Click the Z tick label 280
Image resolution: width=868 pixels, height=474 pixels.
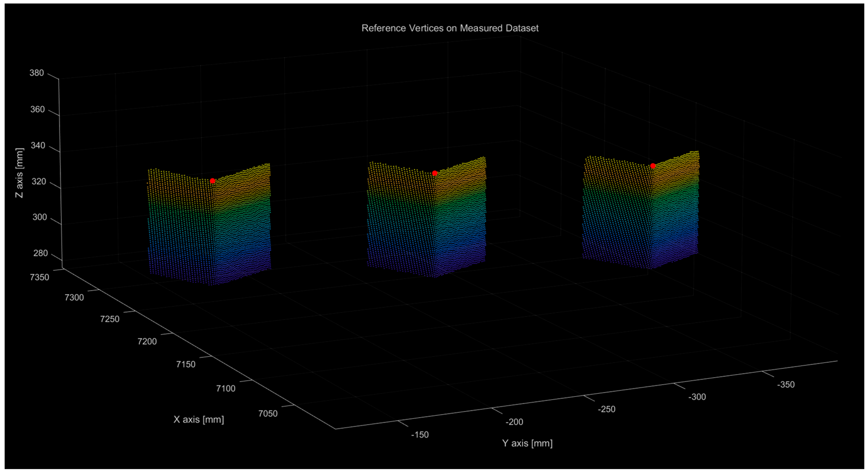[40, 253]
